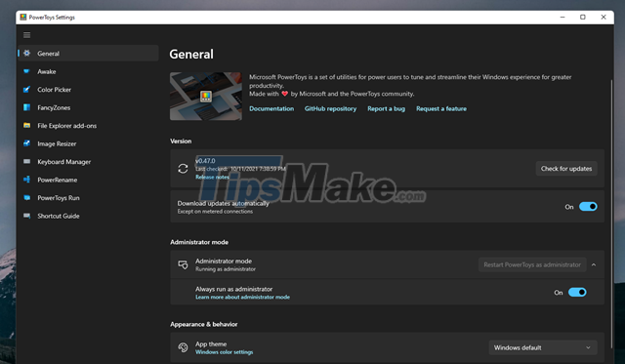Open the App theme Windows default dropdown
Screen dimensions: 625x364
point(543,347)
